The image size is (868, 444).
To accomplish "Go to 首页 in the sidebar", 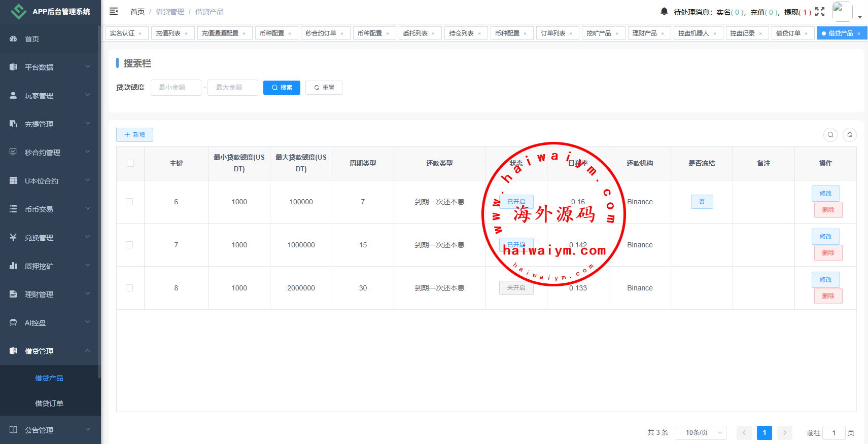I will 32,39.
